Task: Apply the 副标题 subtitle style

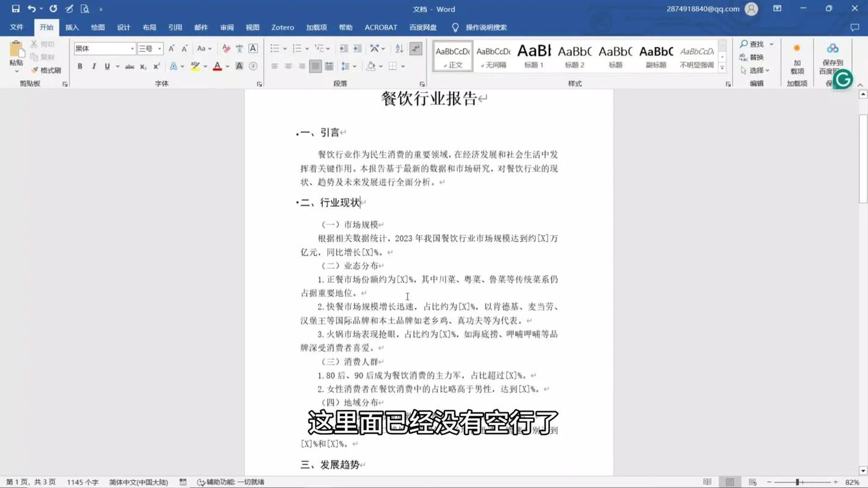Action: click(x=656, y=56)
